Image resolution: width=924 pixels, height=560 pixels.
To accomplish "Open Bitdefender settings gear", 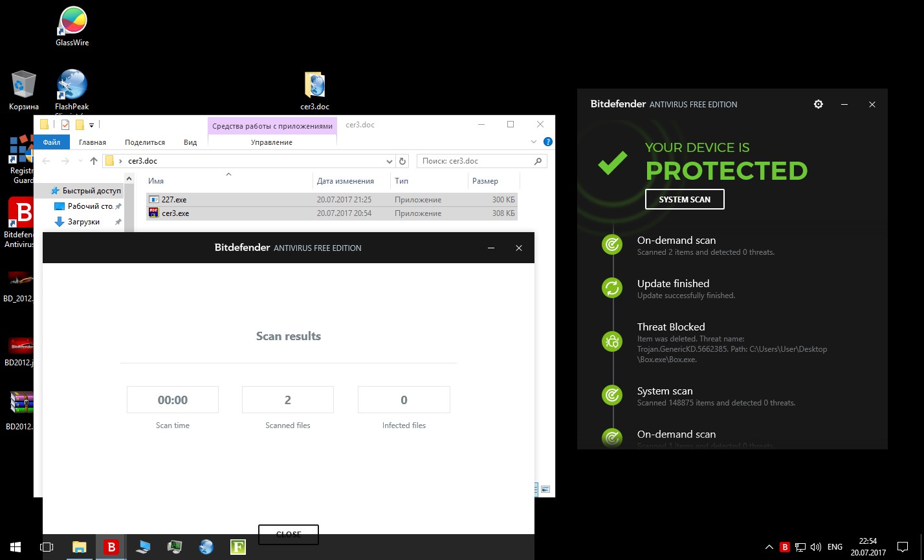I will [819, 104].
